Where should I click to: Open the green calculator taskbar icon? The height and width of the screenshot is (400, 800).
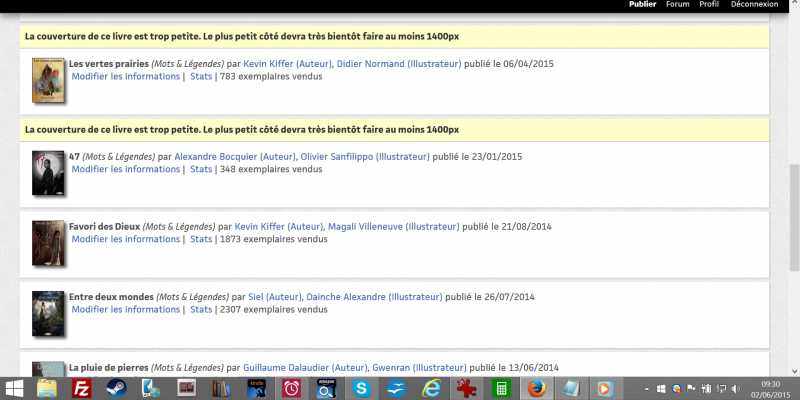coord(501,388)
